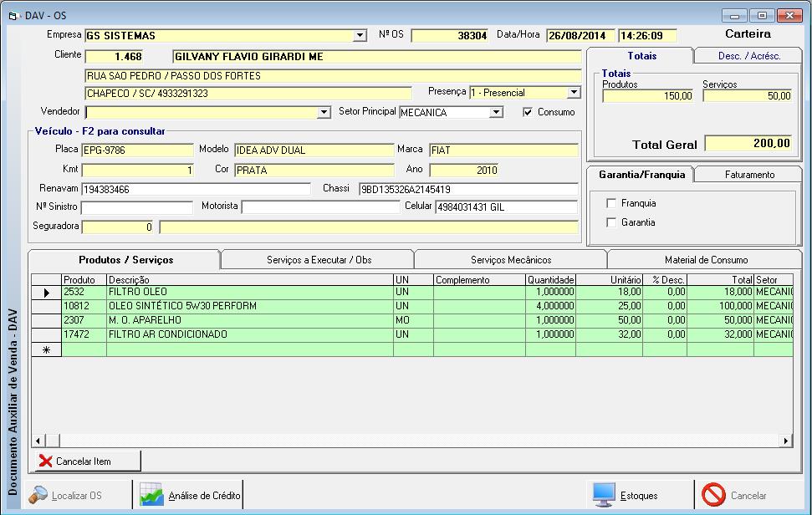Enable the Franquia checkbox
Viewport: 812px width, 515px height.
pos(612,201)
